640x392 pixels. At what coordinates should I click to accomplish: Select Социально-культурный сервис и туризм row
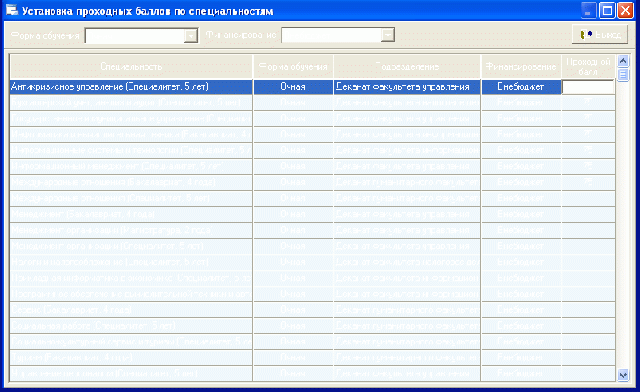pos(312,342)
